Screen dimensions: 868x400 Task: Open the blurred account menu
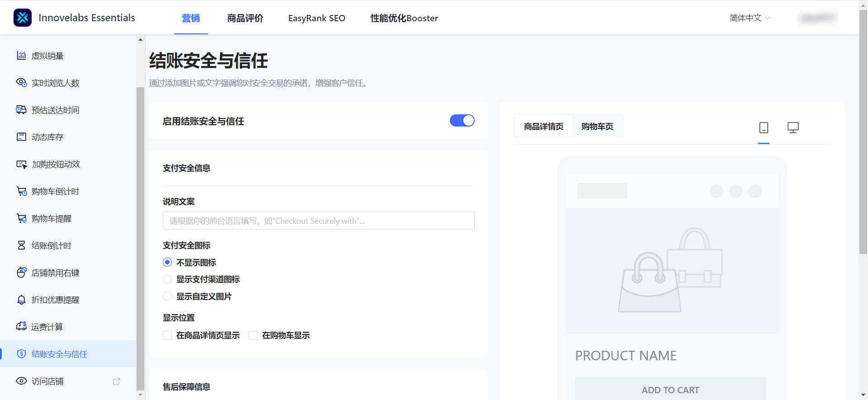tap(818, 18)
